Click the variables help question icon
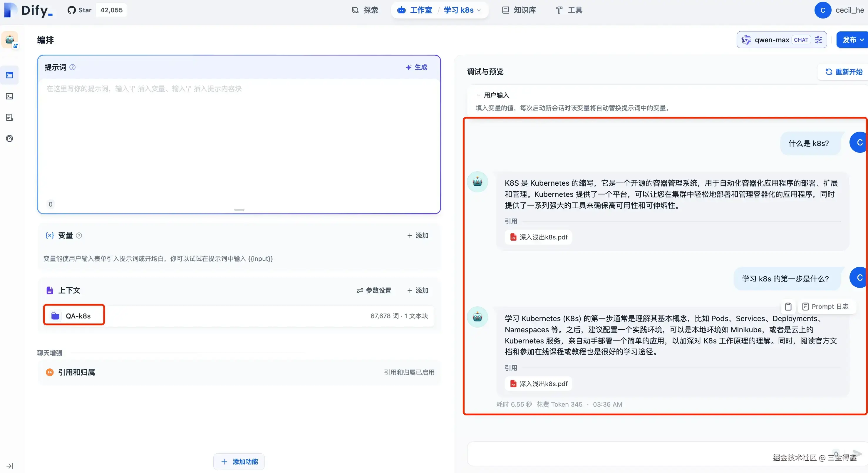Viewport: 868px width, 473px height. coord(79,236)
